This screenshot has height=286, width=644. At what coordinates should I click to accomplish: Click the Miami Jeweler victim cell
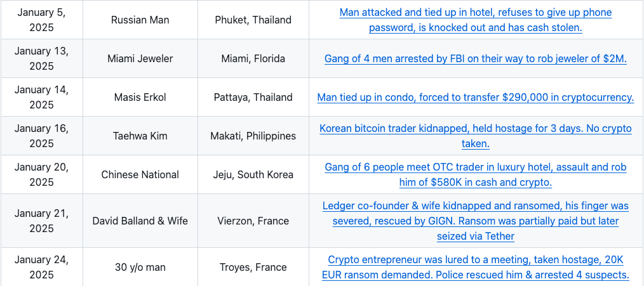pos(140,59)
